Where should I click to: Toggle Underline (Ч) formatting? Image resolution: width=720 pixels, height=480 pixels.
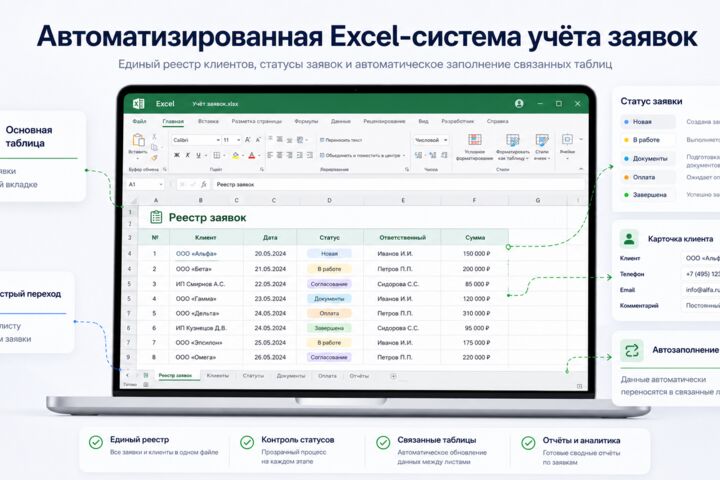point(198,156)
